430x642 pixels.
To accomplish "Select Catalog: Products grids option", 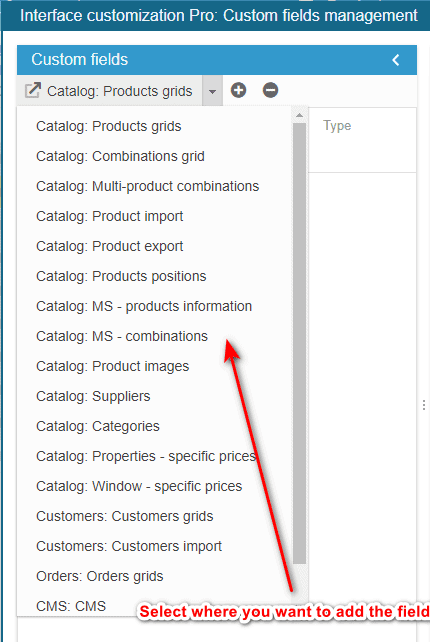I will [109, 126].
